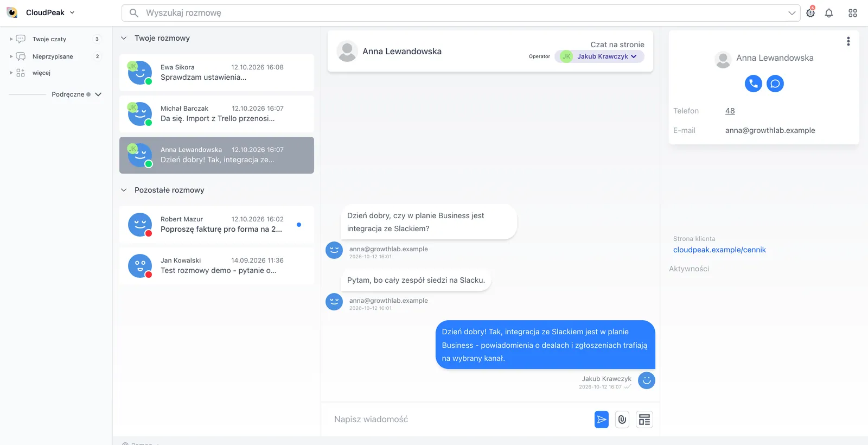Open Robert Mazur conversation
This screenshot has width=868, height=445.
coord(216,225)
